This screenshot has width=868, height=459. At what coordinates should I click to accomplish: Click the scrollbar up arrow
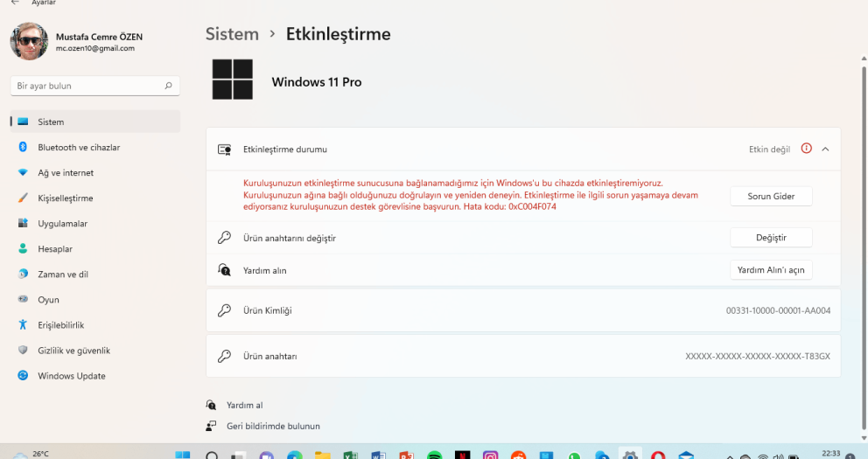(x=864, y=58)
